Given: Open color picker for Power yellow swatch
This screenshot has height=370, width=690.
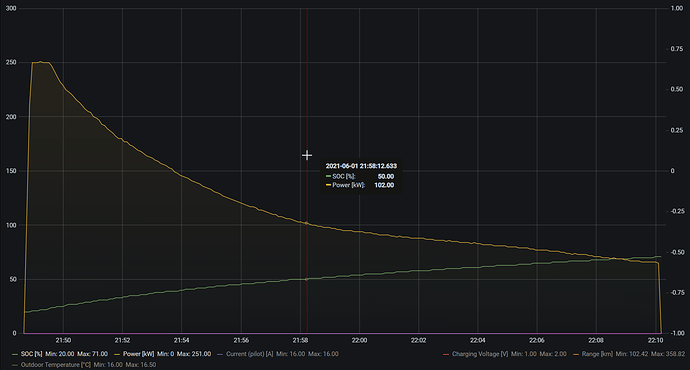Looking at the screenshot, I should point(117,354).
